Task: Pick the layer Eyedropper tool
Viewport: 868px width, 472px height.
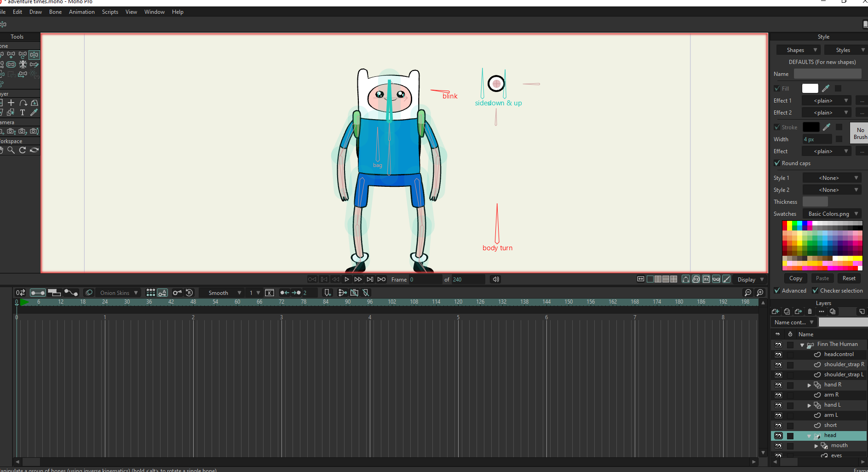Action: pyautogui.click(x=34, y=112)
